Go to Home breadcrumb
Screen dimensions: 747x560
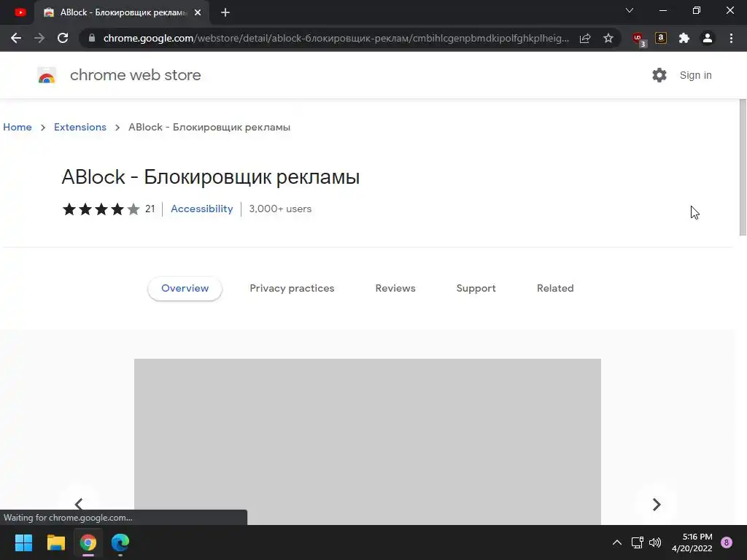point(18,127)
